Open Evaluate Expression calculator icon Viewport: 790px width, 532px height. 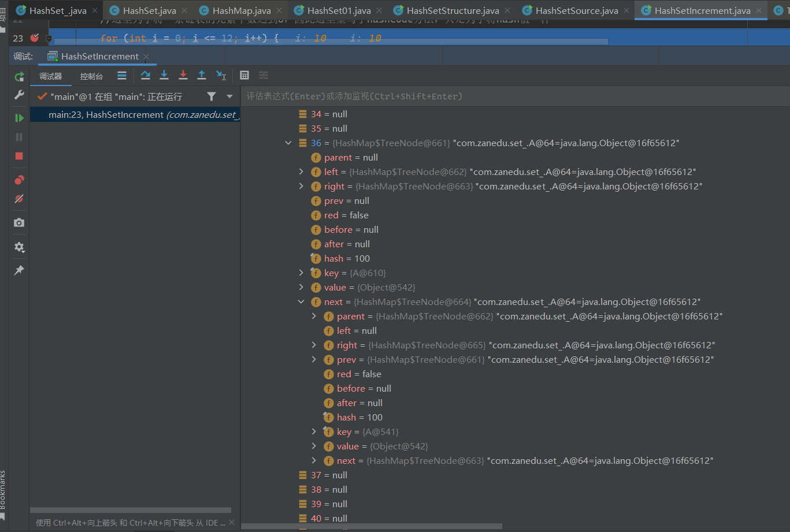tap(244, 75)
